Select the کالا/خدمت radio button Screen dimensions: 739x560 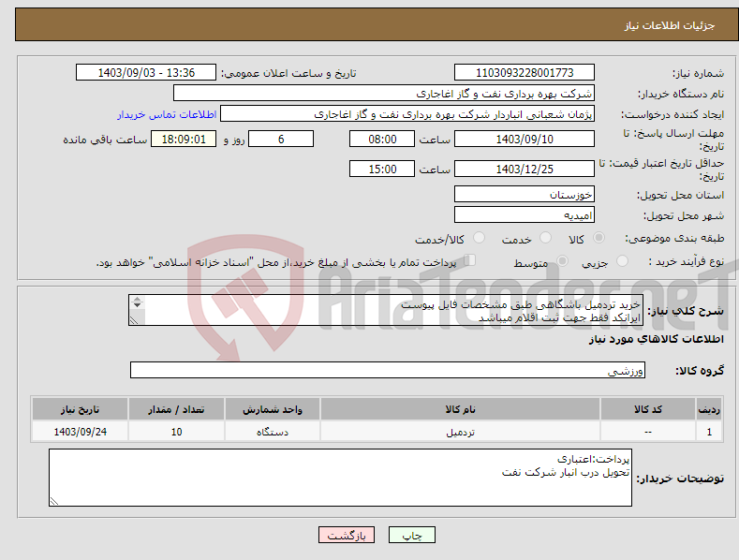pos(479,238)
